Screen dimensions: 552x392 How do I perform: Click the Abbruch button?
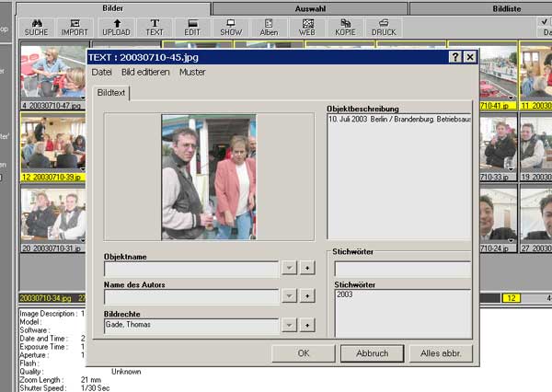coord(372,353)
